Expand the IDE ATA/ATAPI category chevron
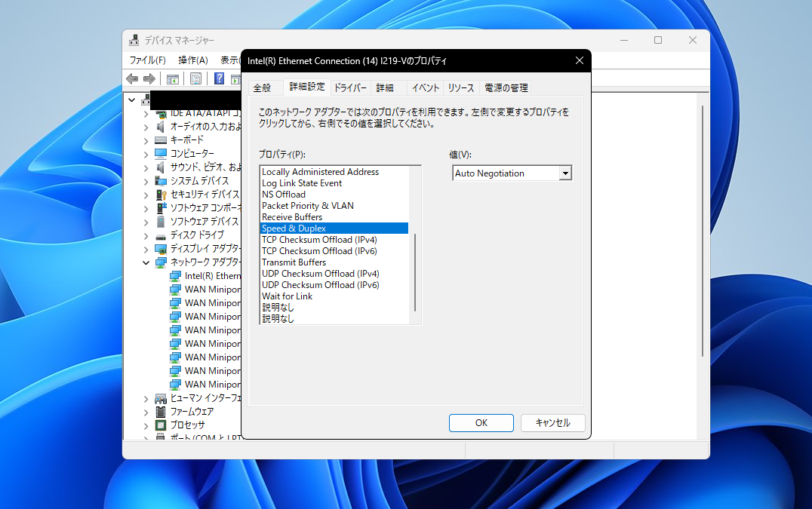812x509 pixels. click(146, 114)
